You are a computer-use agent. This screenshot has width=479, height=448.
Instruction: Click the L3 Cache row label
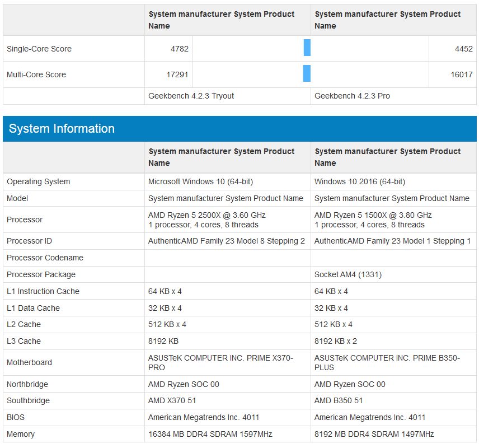(x=24, y=341)
